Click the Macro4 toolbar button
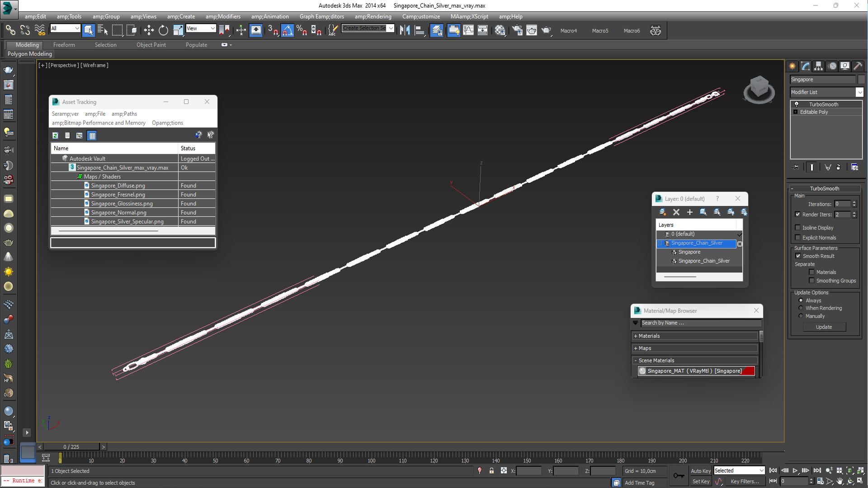Viewport: 868px width, 488px height. coord(569,31)
